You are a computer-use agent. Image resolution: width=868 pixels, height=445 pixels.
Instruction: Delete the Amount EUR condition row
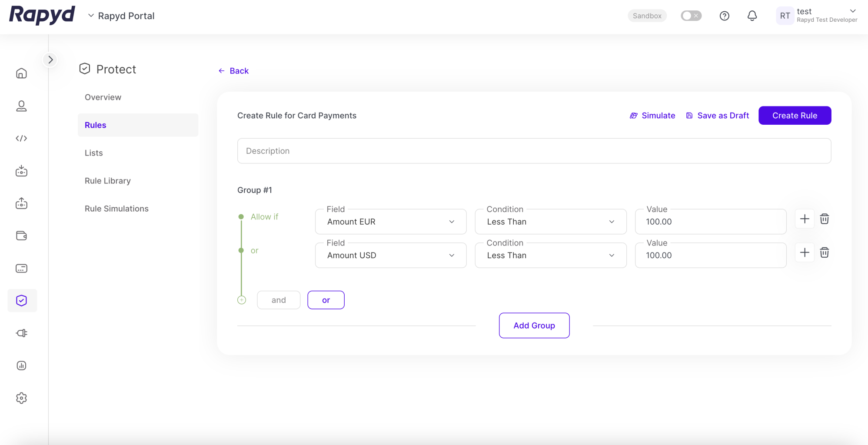(824, 219)
